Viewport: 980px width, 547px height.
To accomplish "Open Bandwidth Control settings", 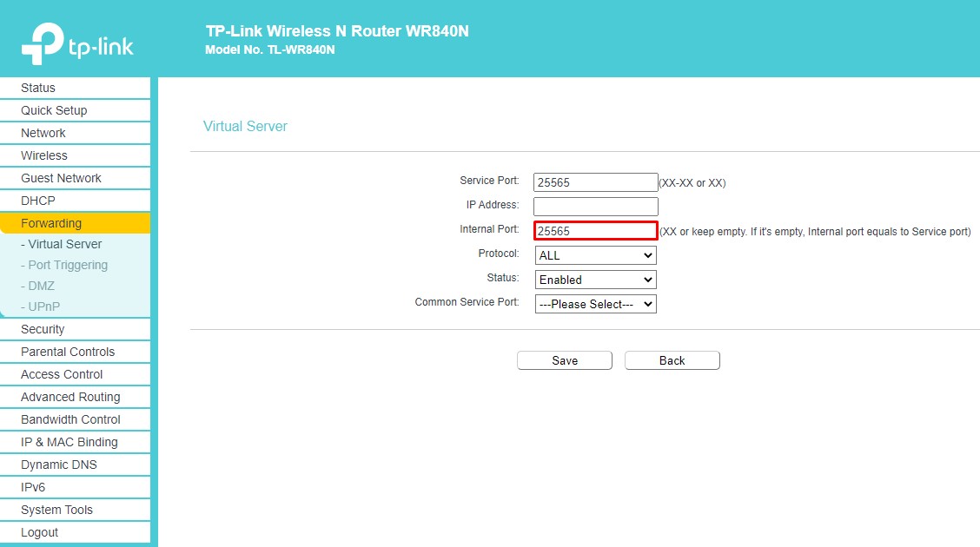I will (75, 419).
